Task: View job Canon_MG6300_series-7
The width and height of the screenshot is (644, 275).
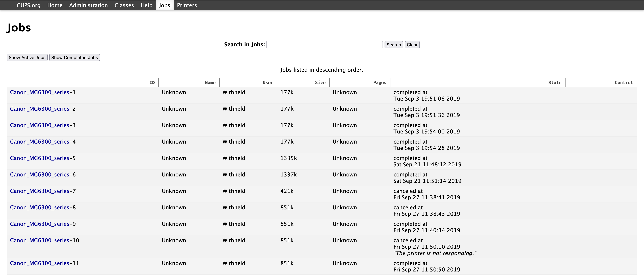Action: click(42, 191)
